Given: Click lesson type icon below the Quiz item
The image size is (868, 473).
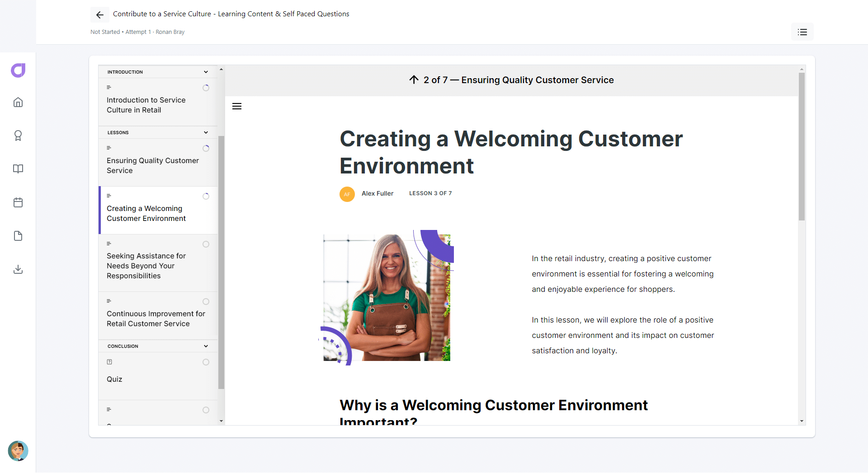Looking at the screenshot, I should click(109, 409).
